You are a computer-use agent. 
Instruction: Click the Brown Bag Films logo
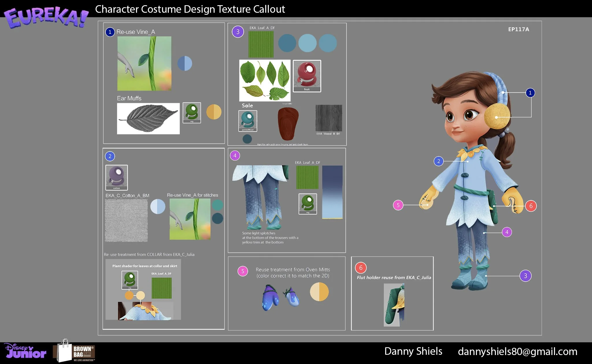coord(75,352)
